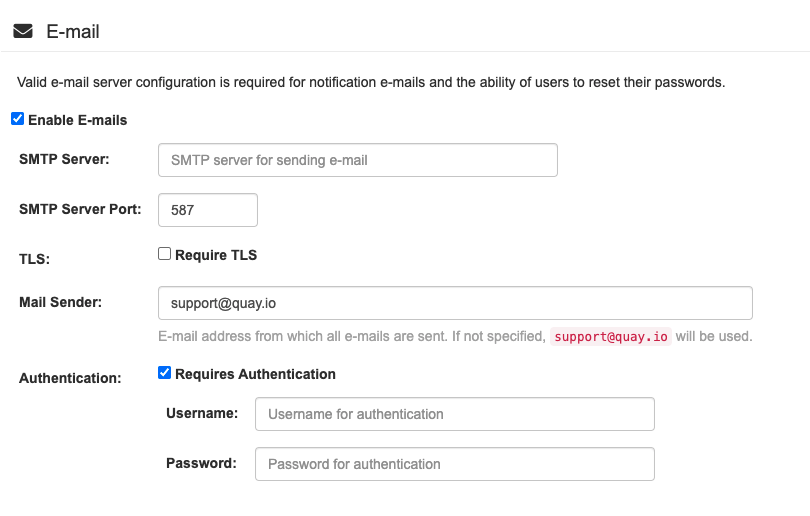
Task: Select the Username for authentication field
Action: click(454, 414)
